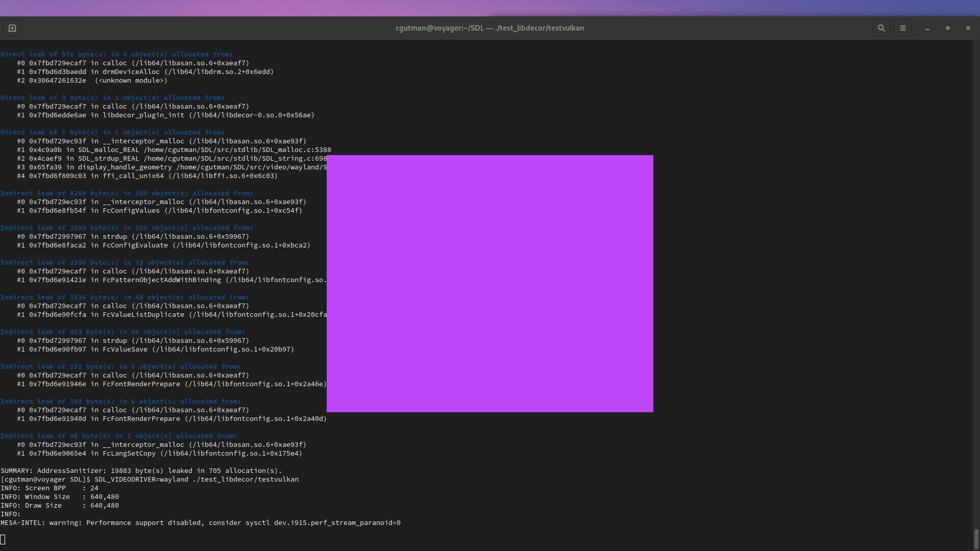The image size is (980, 551).
Task: Click the minimize window icon
Action: pos(926,28)
